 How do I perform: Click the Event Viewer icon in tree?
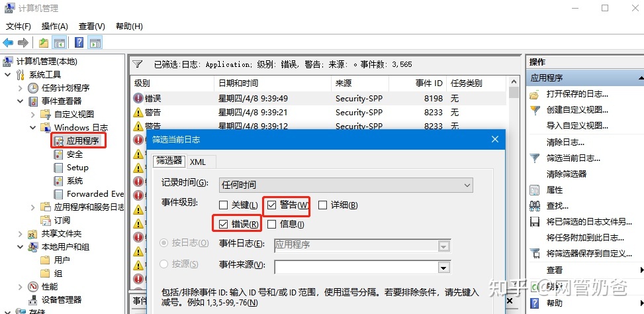pyautogui.click(x=34, y=101)
